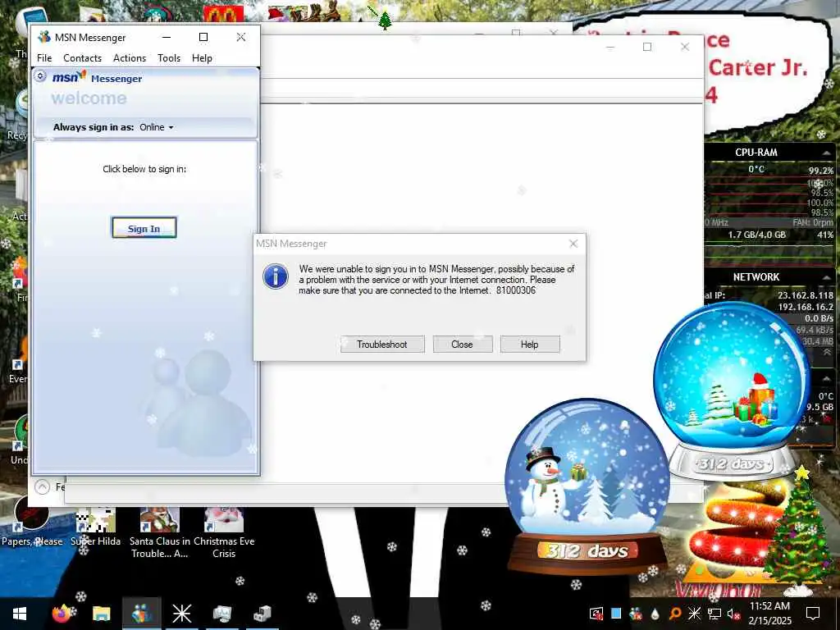Click the blue square tray icon
Image resolution: width=840 pixels, height=630 pixels.
click(x=616, y=614)
